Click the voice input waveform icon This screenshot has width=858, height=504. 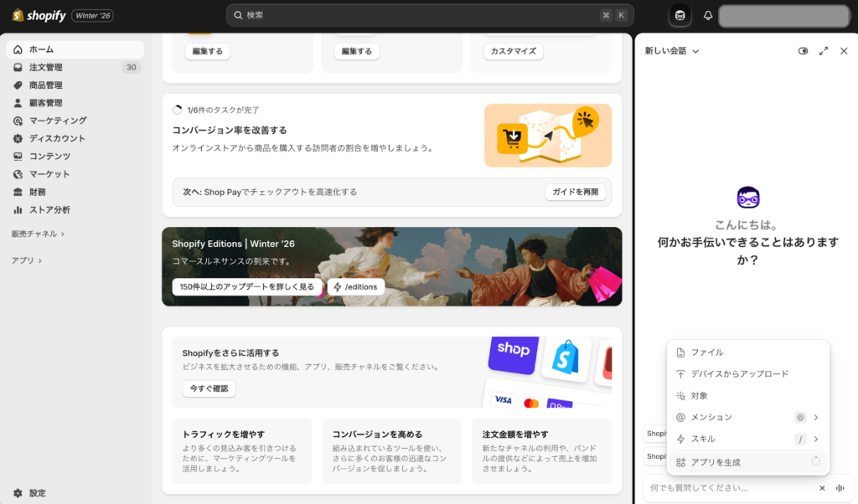pos(840,488)
